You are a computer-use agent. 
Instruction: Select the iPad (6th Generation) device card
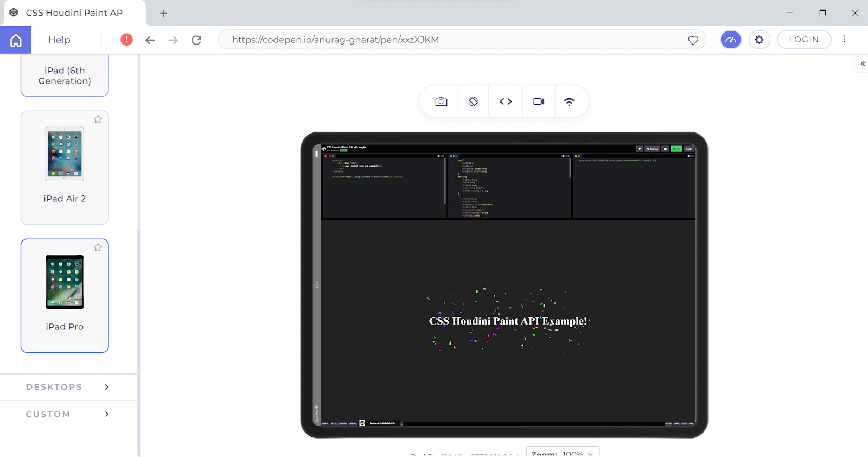65,75
